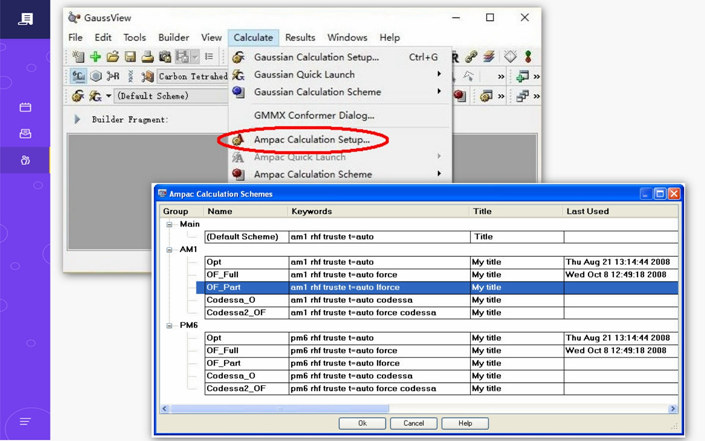
Task: Show more tools via » beside pointer icon
Action: (x=501, y=77)
